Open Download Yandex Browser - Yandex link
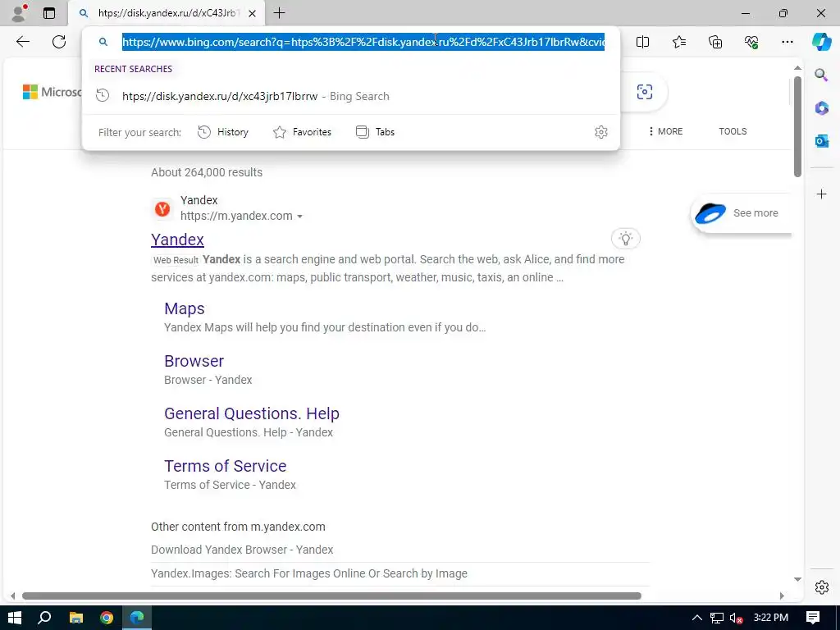 tap(242, 550)
